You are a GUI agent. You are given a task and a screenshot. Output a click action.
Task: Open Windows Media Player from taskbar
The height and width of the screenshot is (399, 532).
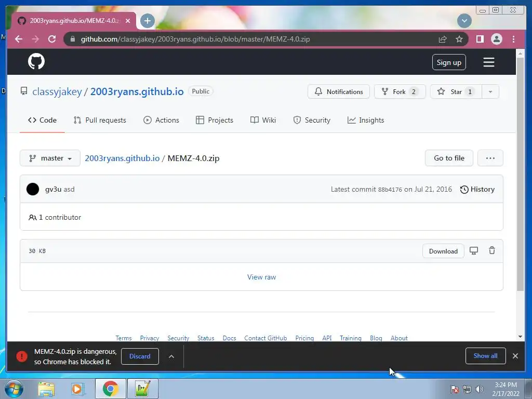pyautogui.click(x=77, y=389)
